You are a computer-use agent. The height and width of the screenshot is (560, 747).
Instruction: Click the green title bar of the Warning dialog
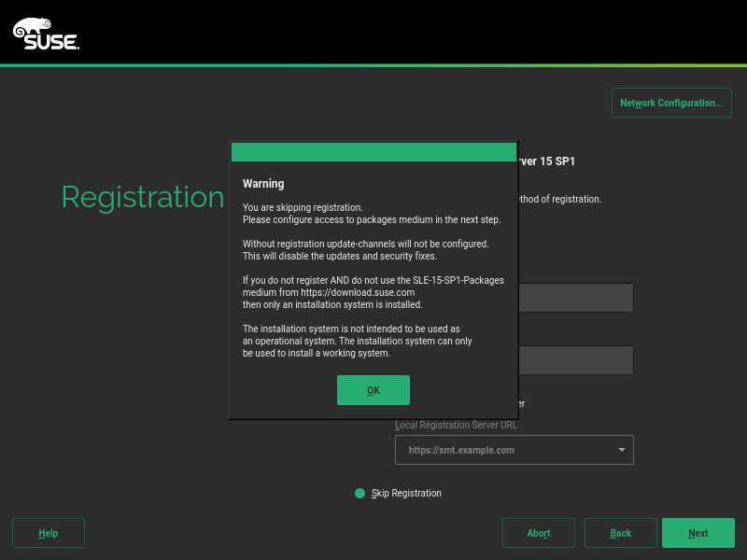coord(374,152)
